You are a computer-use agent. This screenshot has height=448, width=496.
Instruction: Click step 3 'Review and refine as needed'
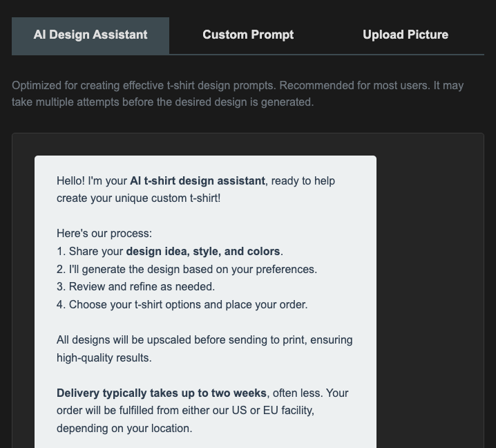(136, 287)
